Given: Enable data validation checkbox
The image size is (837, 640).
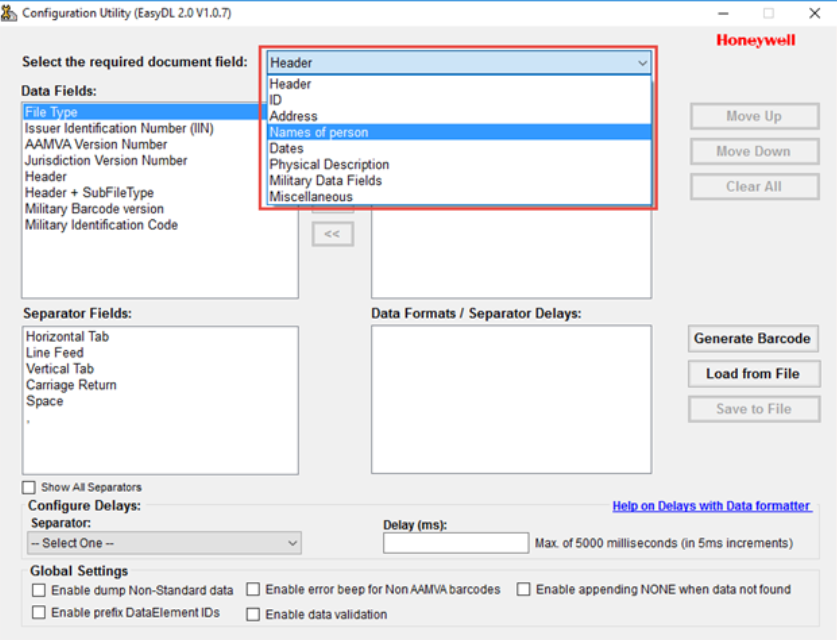Looking at the screenshot, I should pos(253,614).
